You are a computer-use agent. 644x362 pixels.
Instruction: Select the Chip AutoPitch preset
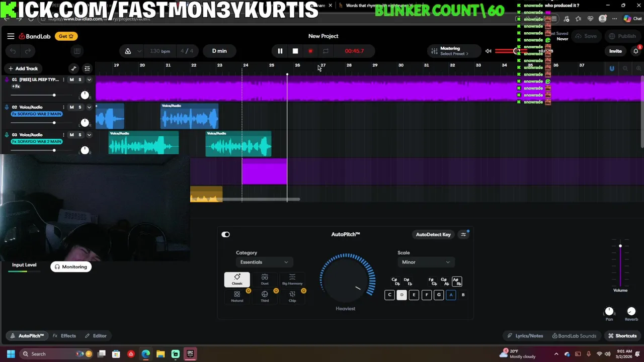[x=292, y=297]
